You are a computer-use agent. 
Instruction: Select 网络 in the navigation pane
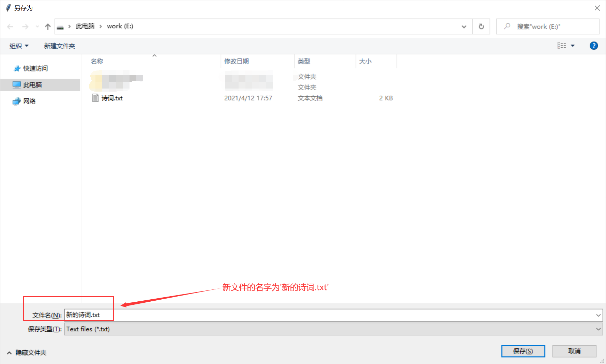(29, 101)
